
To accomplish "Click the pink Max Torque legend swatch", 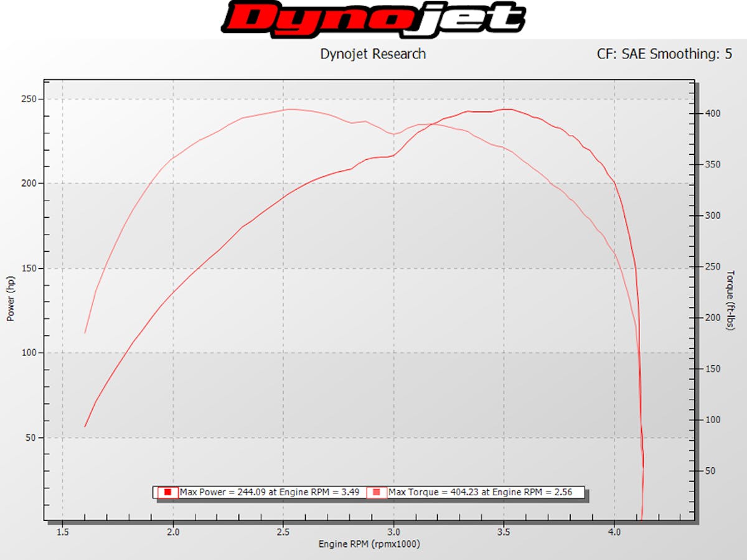I will coord(376,493).
